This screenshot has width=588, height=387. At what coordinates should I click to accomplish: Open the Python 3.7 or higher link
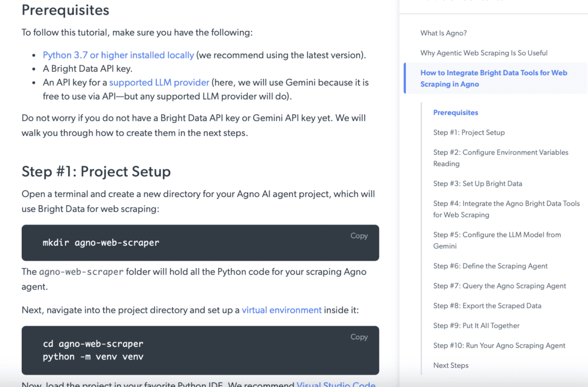tap(118, 55)
